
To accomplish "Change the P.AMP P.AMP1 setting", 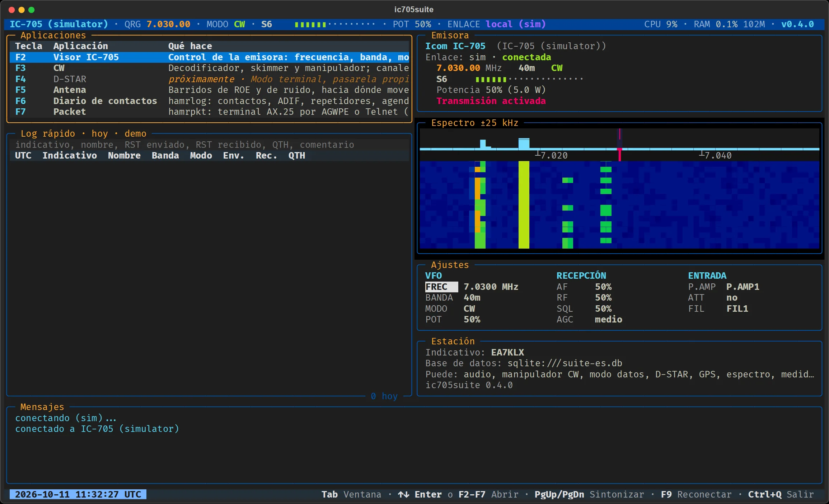I will coord(723,287).
